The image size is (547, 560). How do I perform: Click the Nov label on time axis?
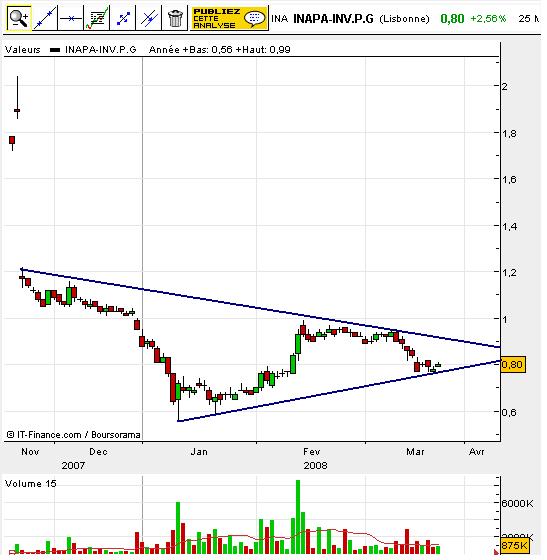point(30,452)
